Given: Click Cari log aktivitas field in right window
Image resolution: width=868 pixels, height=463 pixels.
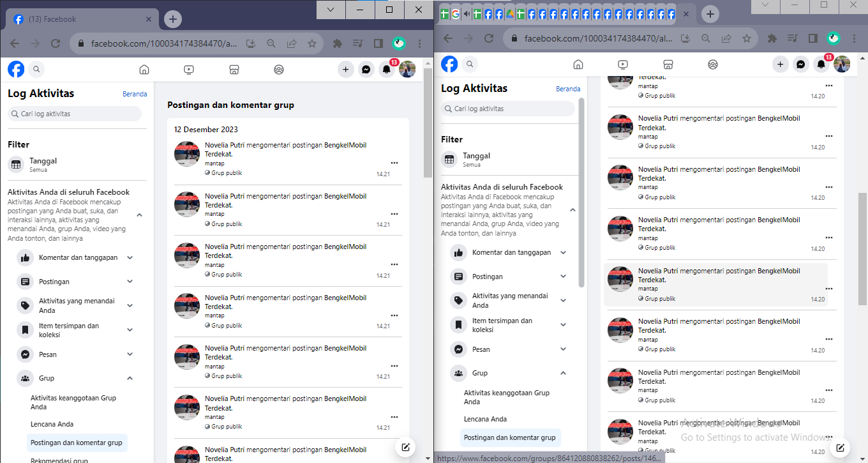Looking at the screenshot, I should pos(508,109).
